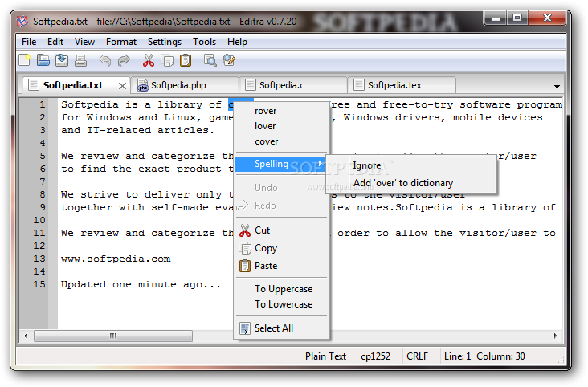
Task: Click the www.softpedia.com text line
Action: (116, 259)
